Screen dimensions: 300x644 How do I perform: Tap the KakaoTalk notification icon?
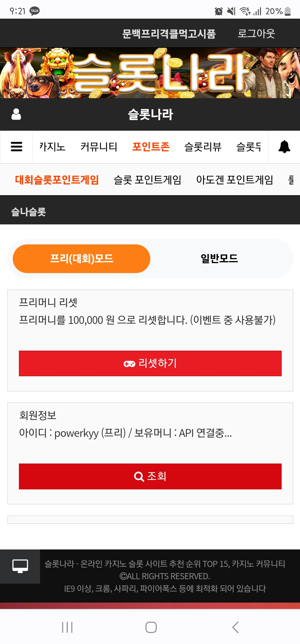coord(34,11)
